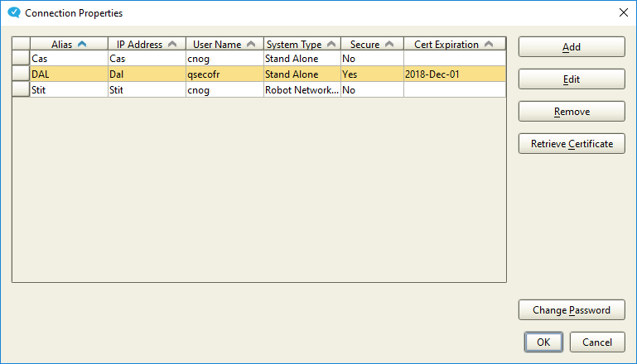637x364 pixels.
Task: Sort by Secure column arrow
Action: pos(388,45)
